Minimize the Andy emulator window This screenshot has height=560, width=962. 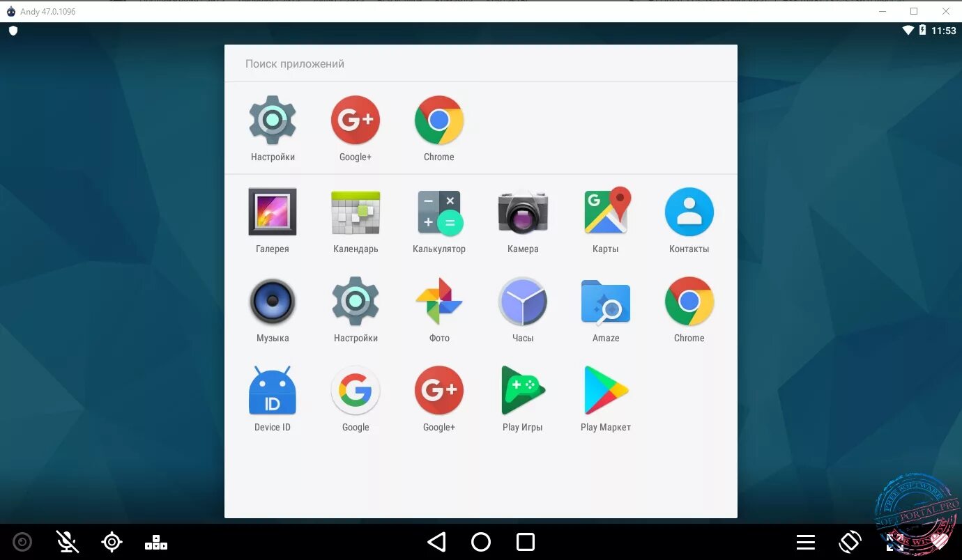[883, 11]
